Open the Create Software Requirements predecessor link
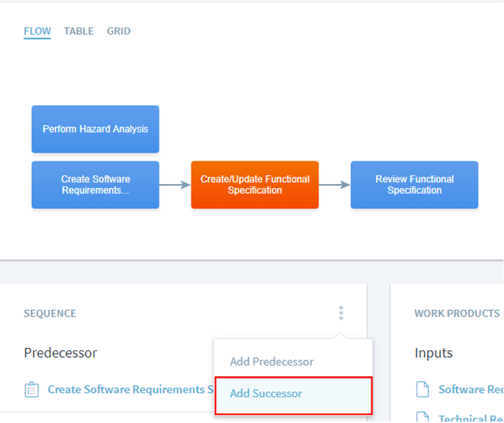The width and height of the screenshot is (504, 423). tap(125, 390)
